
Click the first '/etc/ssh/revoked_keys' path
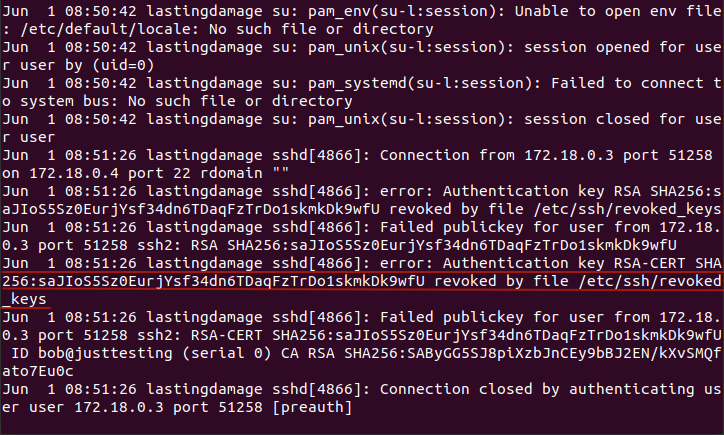point(628,209)
